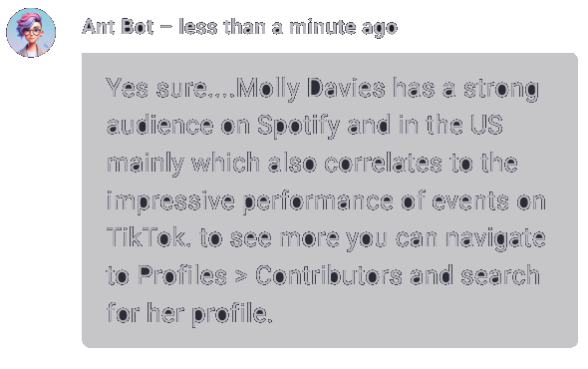Screen dimensions: 588x369
Task: Click the word 'performance' in the message
Action: 318,202
